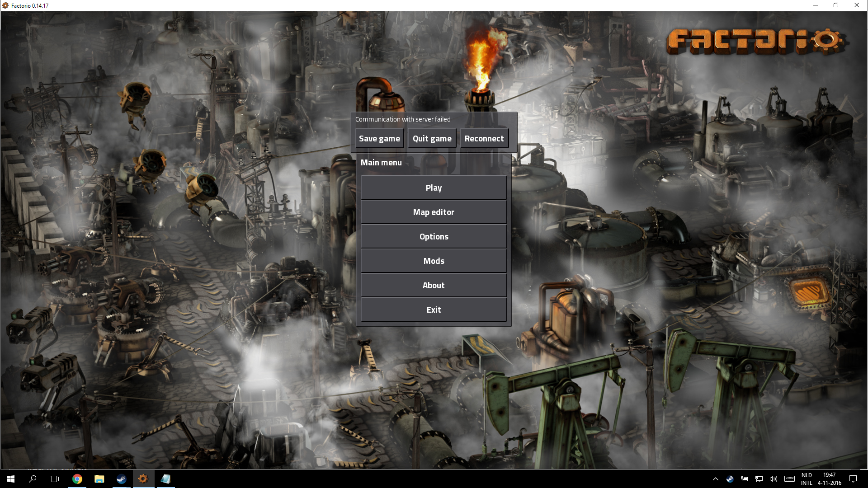Open the Options menu
868x488 pixels.
(434, 236)
